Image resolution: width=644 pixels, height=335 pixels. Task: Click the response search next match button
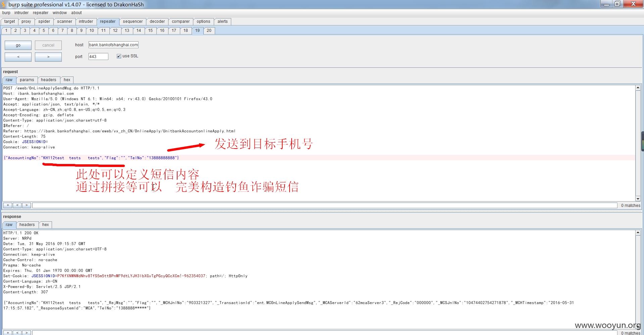coord(27,333)
